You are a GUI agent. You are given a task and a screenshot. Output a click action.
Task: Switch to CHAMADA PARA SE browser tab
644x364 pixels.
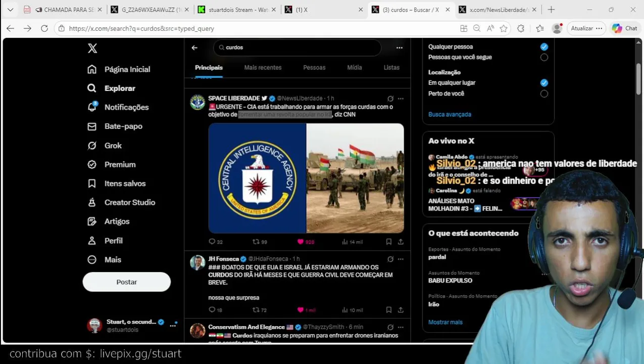(x=63, y=10)
